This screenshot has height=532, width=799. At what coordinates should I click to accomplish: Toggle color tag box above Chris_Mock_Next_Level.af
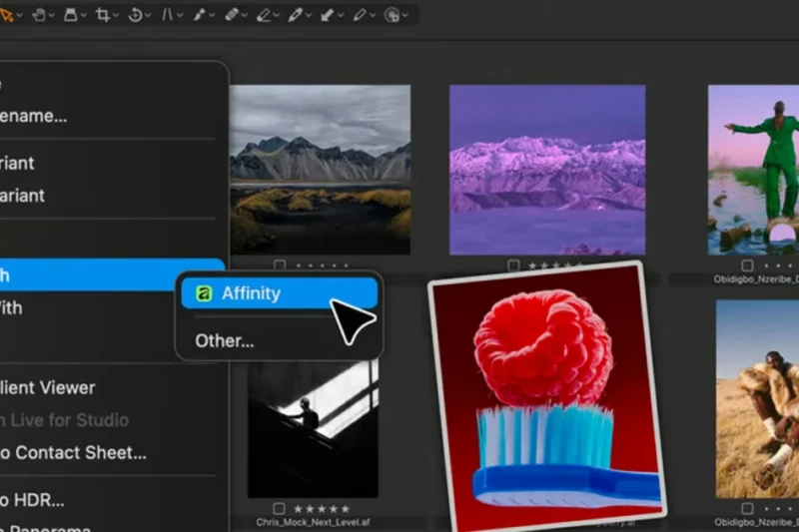pyautogui.click(x=279, y=509)
